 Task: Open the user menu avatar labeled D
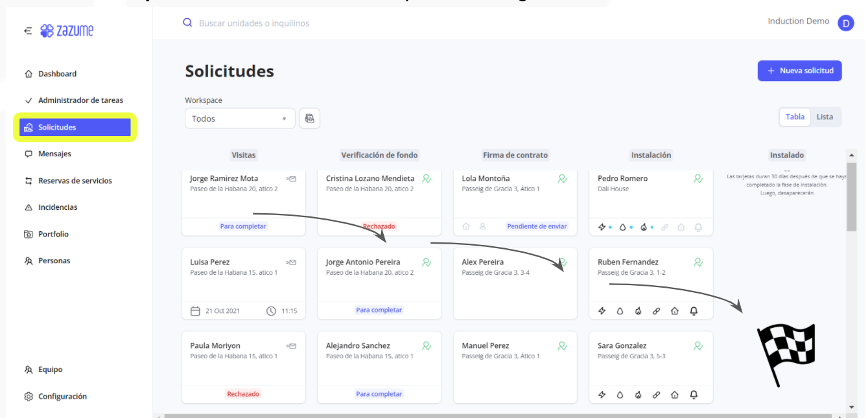pyautogui.click(x=845, y=23)
